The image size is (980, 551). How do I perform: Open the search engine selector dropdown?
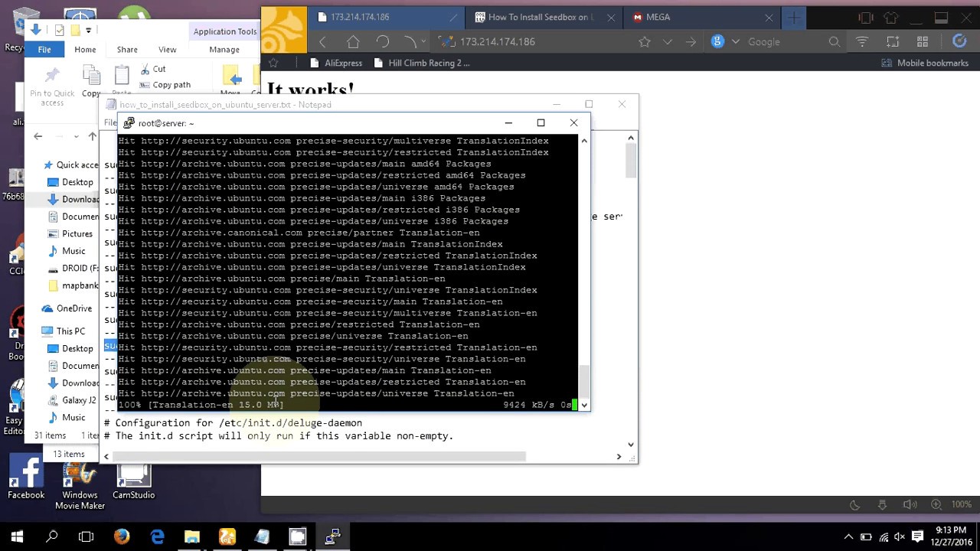point(736,42)
